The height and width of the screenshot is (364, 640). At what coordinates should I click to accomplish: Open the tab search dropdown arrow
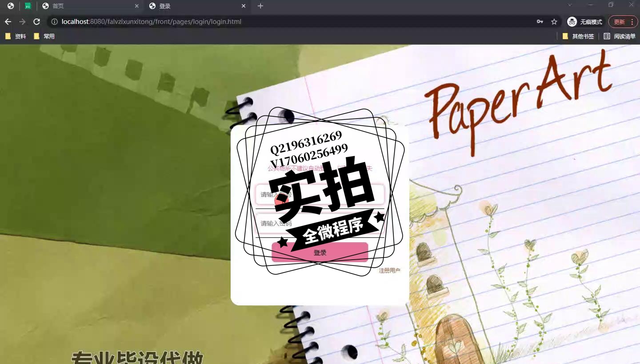(570, 5)
